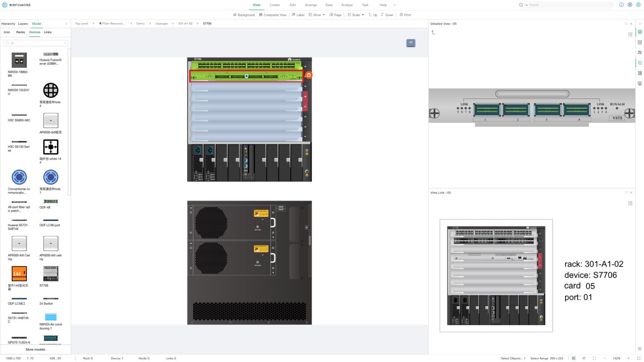
Task: Click the More models button
Action: tap(35, 349)
